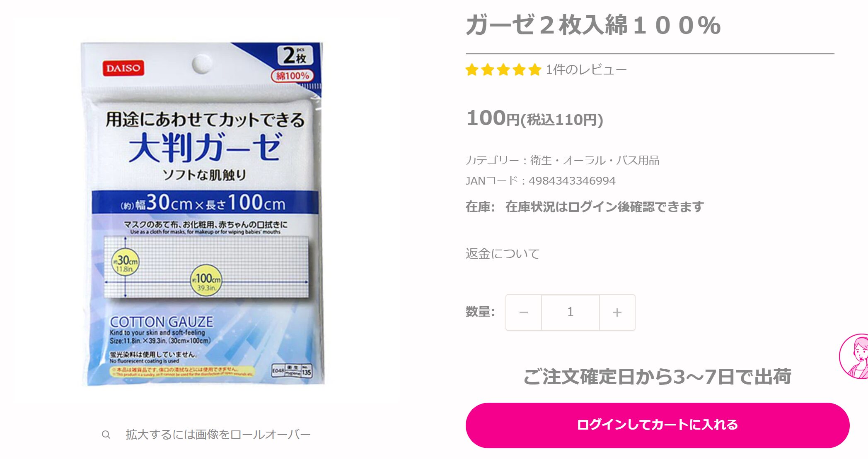Image resolution: width=868 pixels, height=459 pixels.
Task: Click the price text 100円(税込110円)
Action: coord(534,118)
